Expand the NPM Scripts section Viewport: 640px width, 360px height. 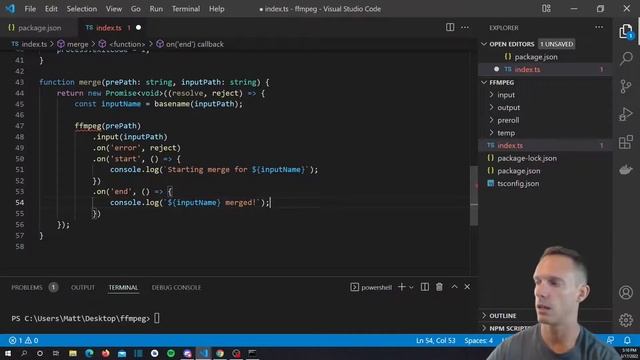pyautogui.click(x=506, y=328)
